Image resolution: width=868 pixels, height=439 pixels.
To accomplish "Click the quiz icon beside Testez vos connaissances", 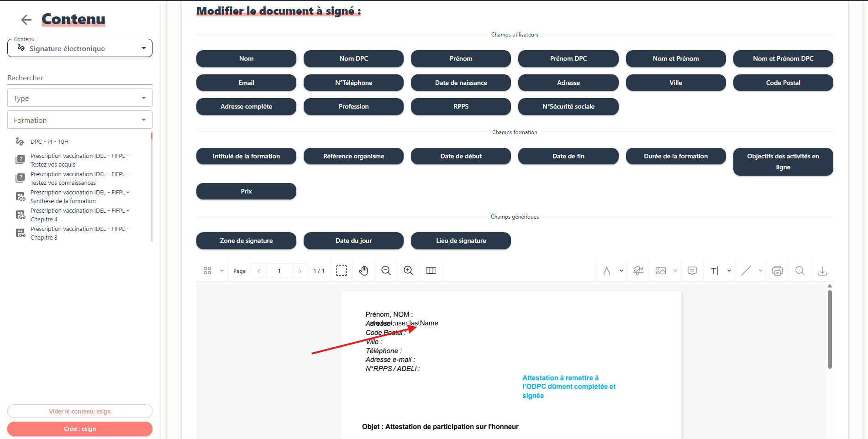I will 20,178.
